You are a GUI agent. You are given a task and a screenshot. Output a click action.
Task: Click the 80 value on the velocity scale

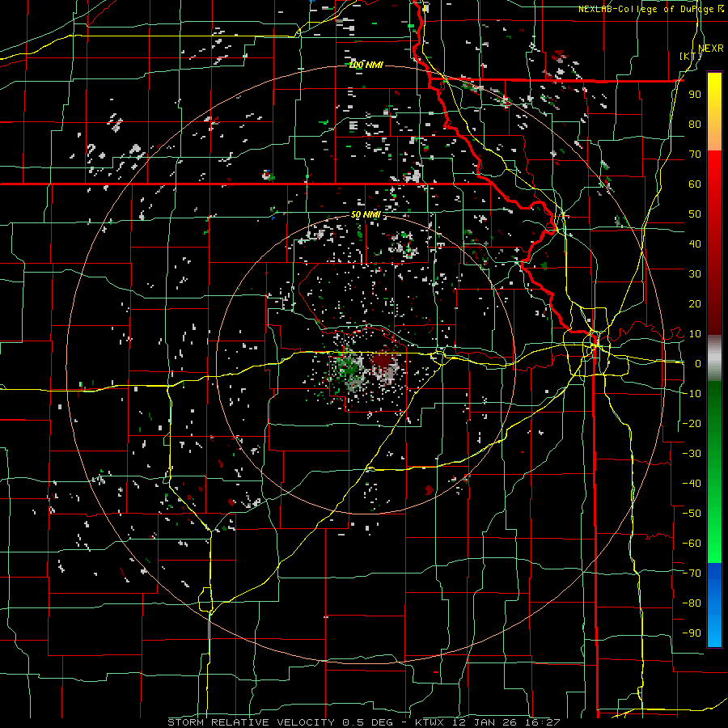695,125
